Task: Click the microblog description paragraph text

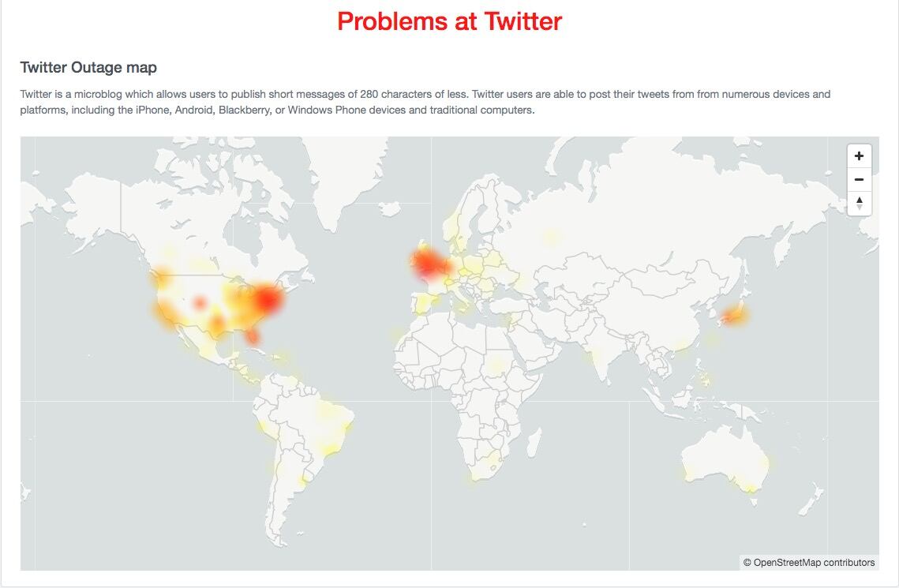Action: 425,102
